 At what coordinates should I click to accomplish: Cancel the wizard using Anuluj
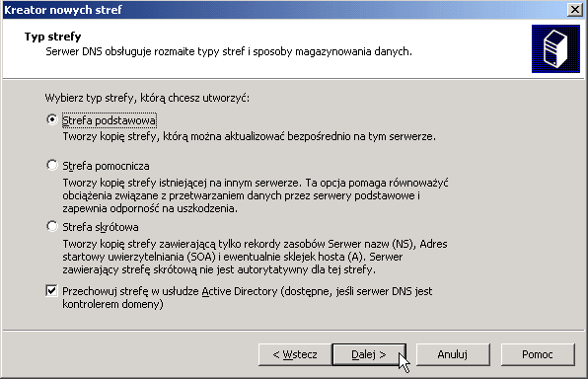tap(453, 354)
